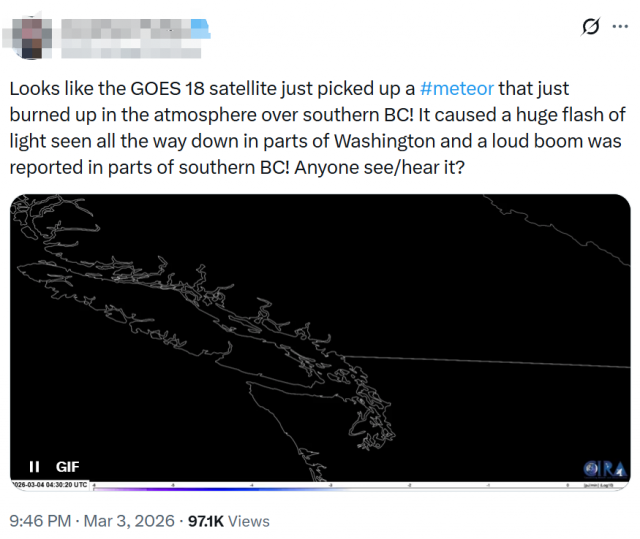Click the blurred display name of poster

[120, 22]
